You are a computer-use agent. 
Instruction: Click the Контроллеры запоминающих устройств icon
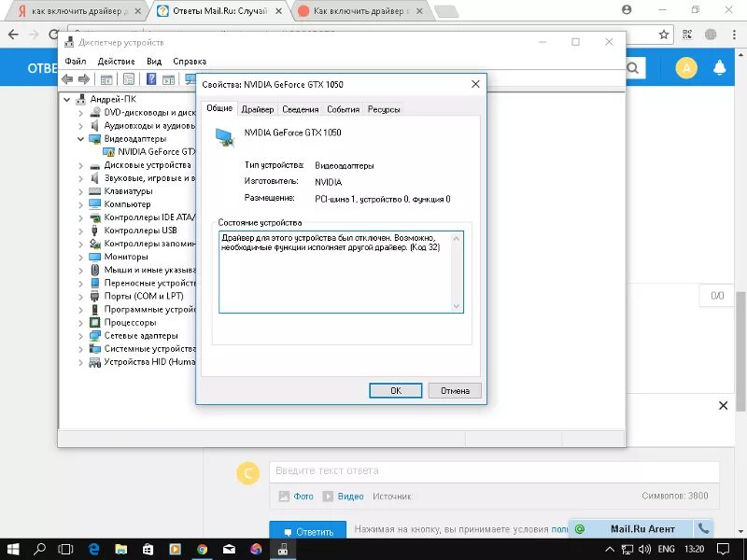[95, 244]
